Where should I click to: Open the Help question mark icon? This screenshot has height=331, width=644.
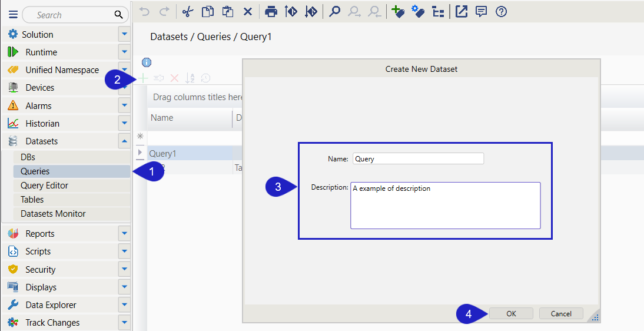click(501, 11)
